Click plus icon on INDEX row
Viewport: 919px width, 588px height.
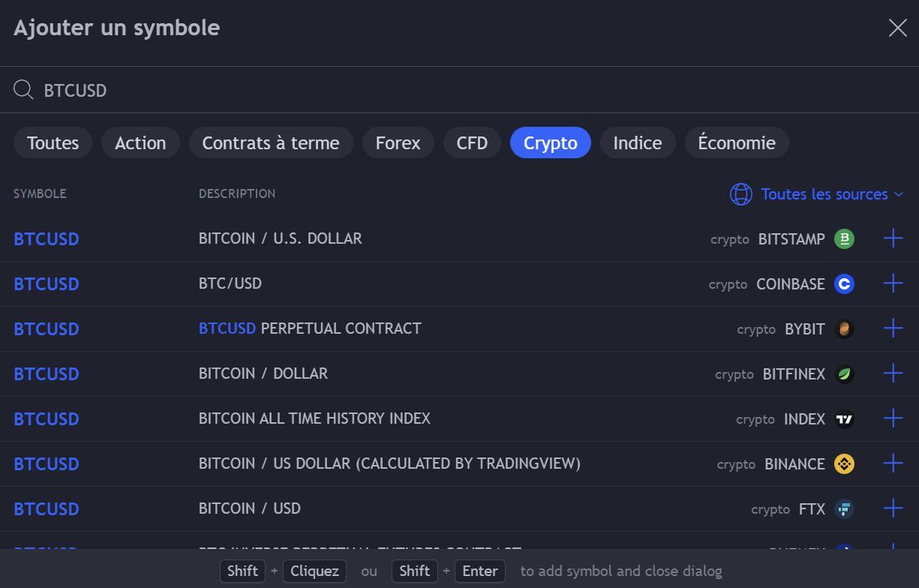[893, 418]
